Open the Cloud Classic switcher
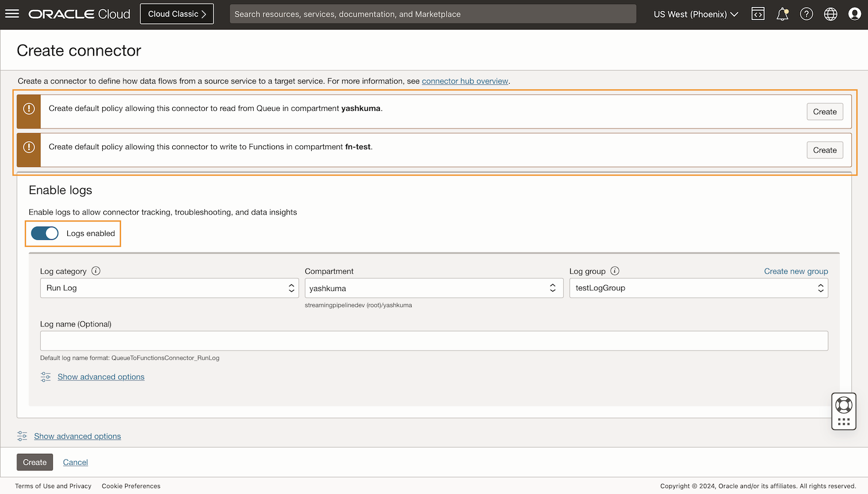The height and width of the screenshot is (494, 868). tap(176, 13)
